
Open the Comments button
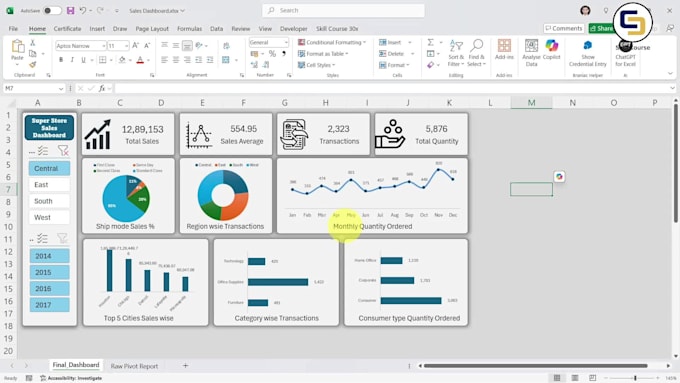point(564,28)
